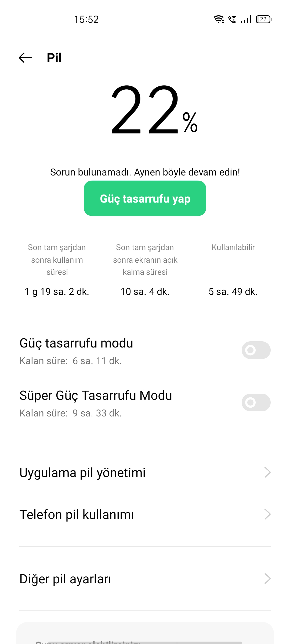Tap the clock showing 15:52
Viewport: 290px width, 644px height.
(86, 20)
